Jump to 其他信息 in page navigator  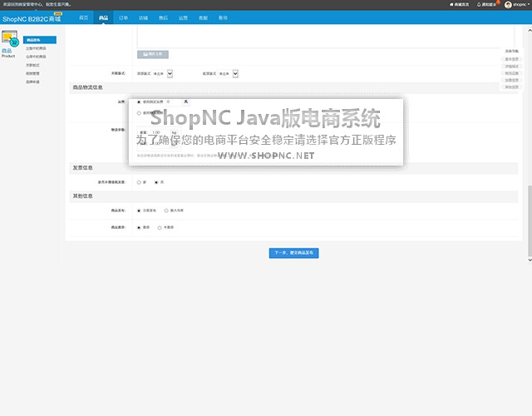click(512, 87)
